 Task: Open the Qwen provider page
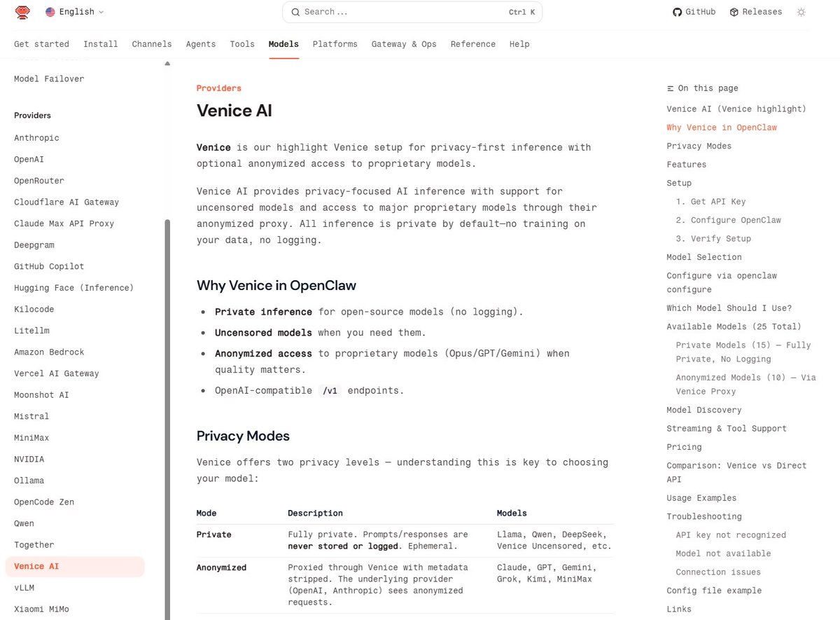tap(24, 523)
